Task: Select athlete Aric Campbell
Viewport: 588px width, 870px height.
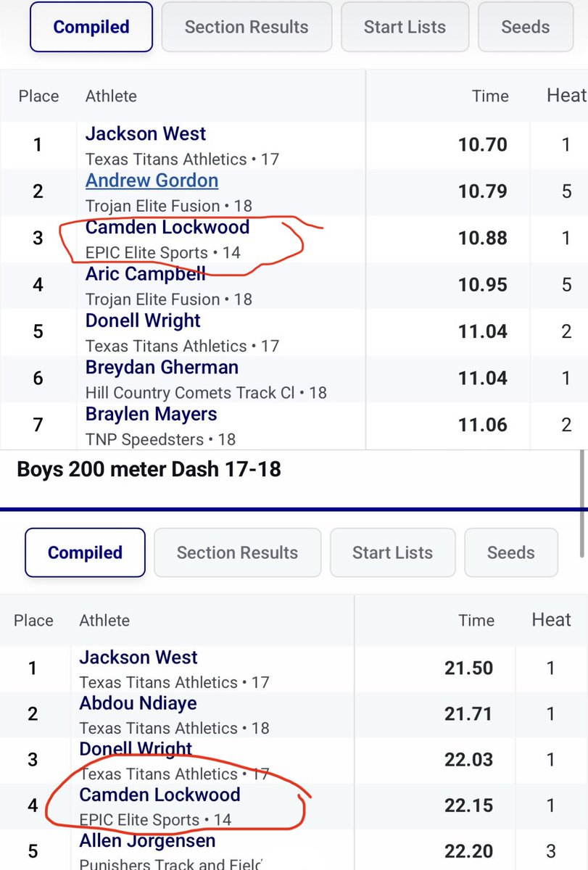Action: click(146, 274)
